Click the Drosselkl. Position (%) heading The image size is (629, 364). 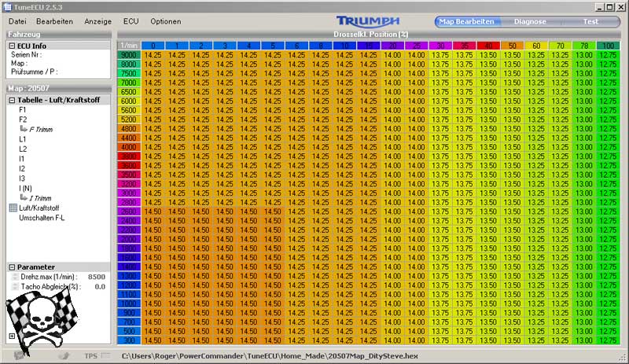coord(370,35)
